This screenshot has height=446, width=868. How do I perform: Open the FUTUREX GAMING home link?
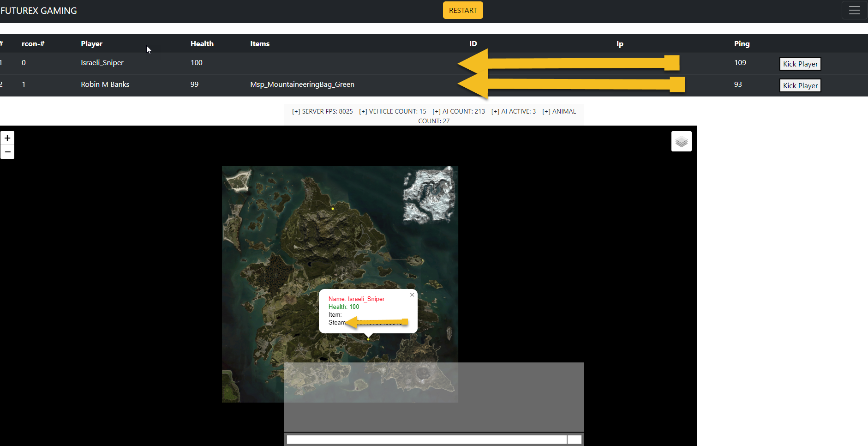coord(39,11)
